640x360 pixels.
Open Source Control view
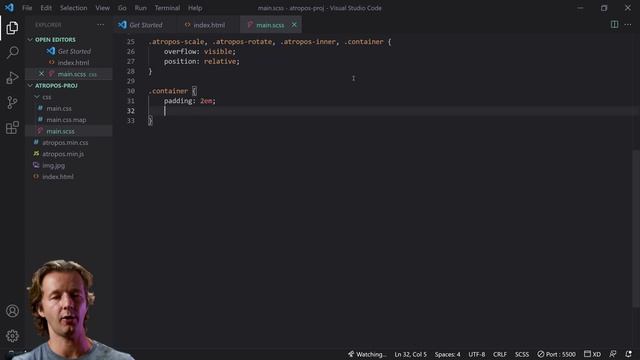pyautogui.click(x=12, y=102)
